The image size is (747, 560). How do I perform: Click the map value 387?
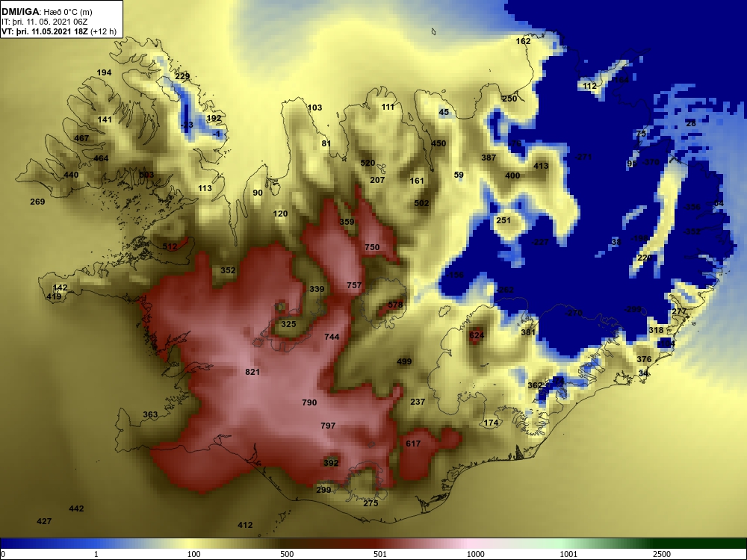click(489, 158)
